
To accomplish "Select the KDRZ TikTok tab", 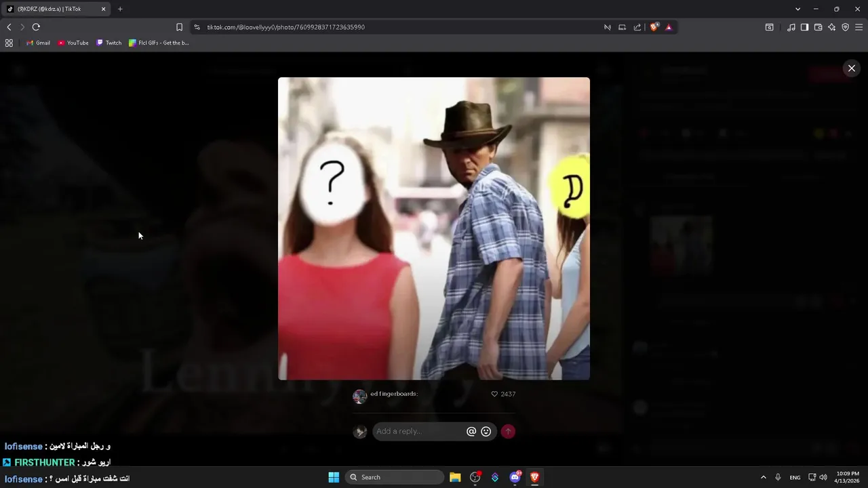I will pyautogui.click(x=57, y=9).
